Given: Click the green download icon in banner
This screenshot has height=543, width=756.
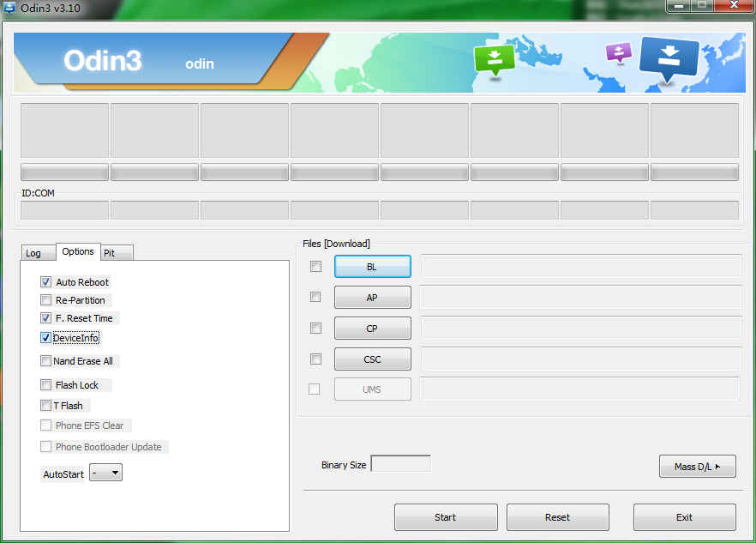Looking at the screenshot, I should pyautogui.click(x=494, y=58).
